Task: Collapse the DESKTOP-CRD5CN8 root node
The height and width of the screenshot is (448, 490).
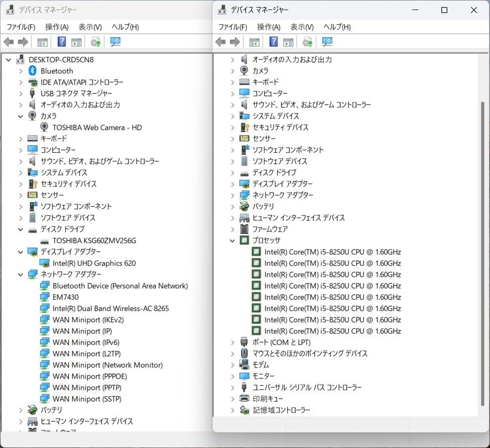Action: click(x=9, y=60)
